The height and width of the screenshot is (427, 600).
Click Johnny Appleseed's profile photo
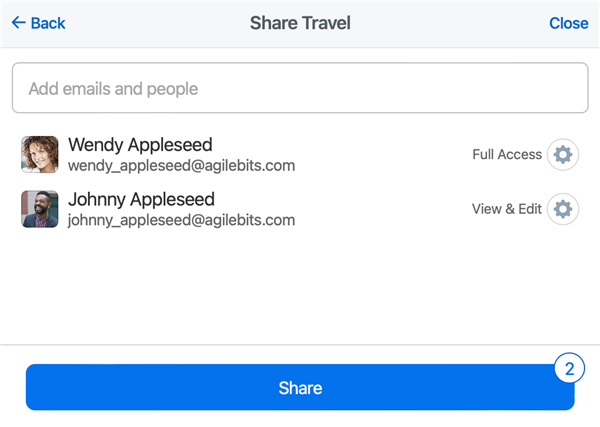[40, 209]
